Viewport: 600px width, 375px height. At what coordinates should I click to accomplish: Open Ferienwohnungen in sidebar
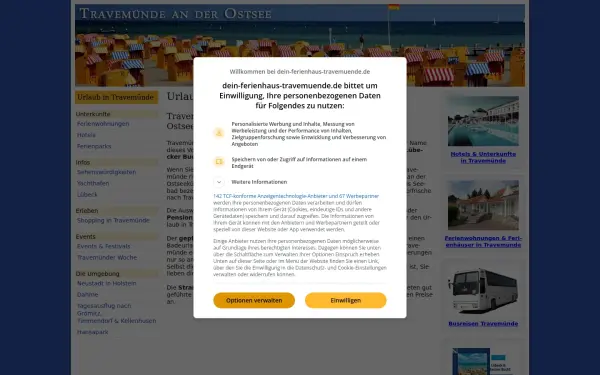click(103, 124)
